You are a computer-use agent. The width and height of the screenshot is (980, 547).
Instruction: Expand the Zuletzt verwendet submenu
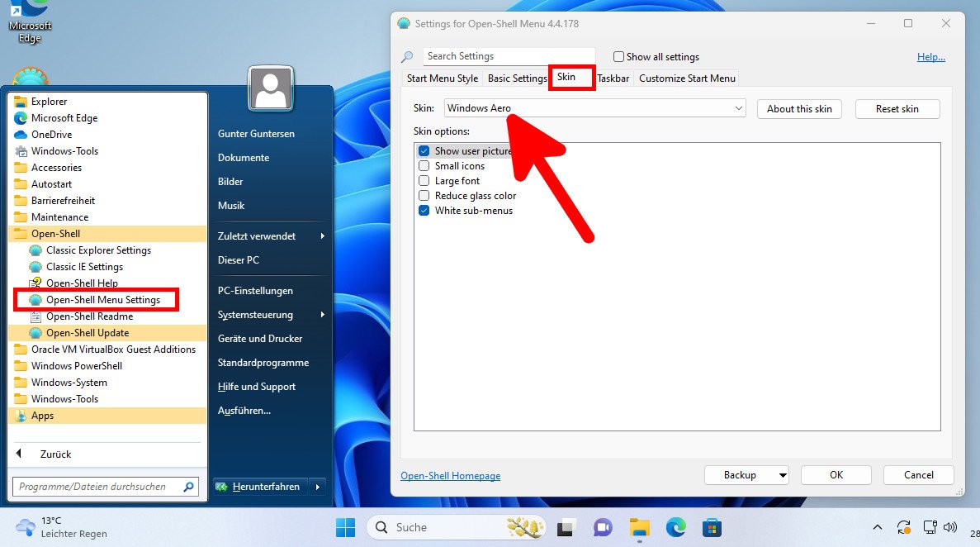pos(256,235)
